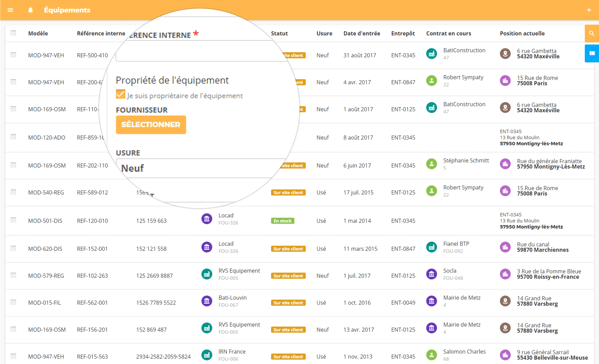
Task: Click RVS Equipement icon in REF-102-263 row
Action: click(207, 274)
